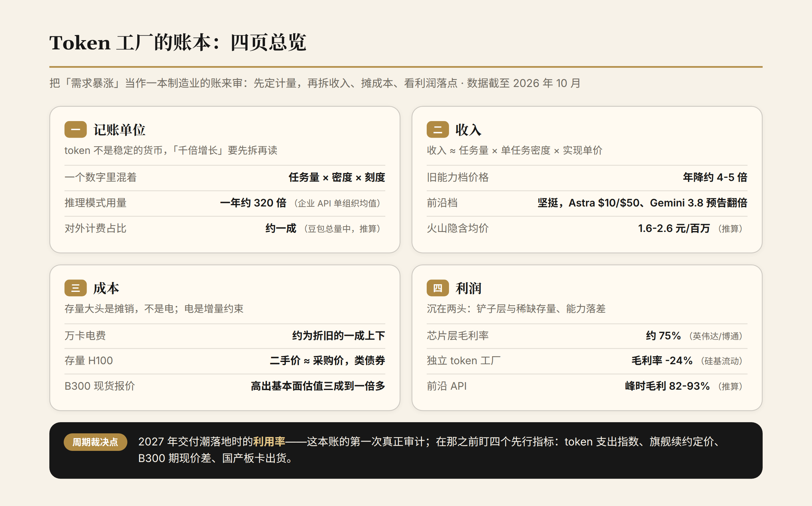Click the 收入 card heading

468,130
